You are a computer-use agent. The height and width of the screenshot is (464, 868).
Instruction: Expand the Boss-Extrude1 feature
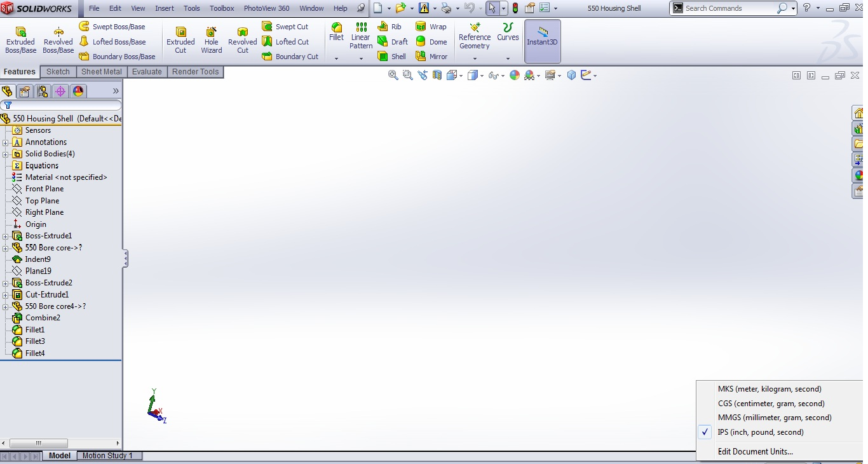[6, 236]
